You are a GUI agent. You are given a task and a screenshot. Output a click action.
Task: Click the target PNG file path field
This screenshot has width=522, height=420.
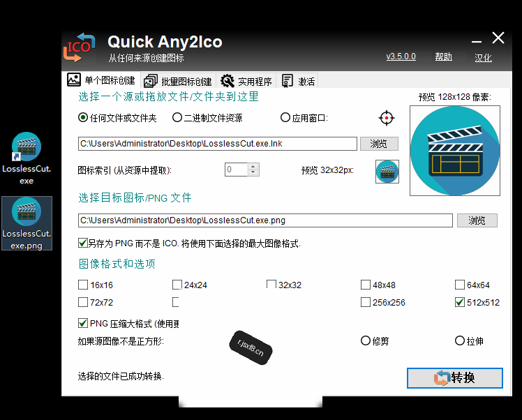coord(265,220)
